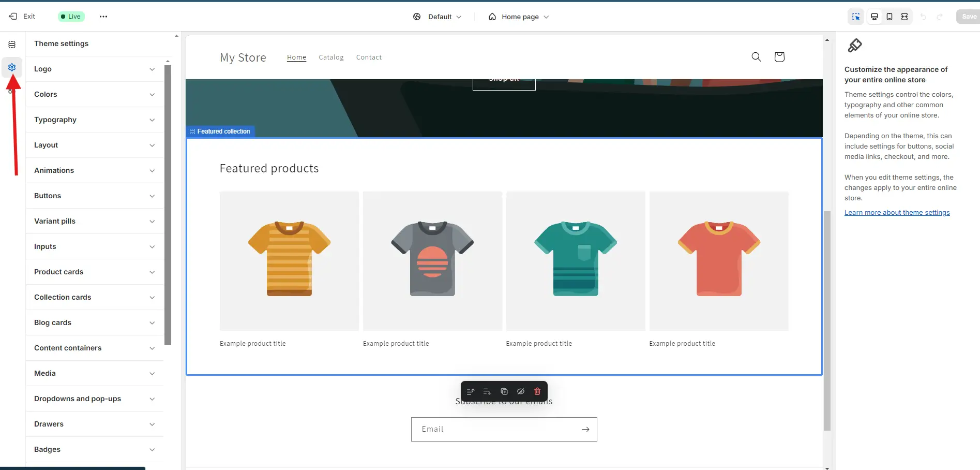Expand the Badges settings

pyautogui.click(x=95, y=449)
